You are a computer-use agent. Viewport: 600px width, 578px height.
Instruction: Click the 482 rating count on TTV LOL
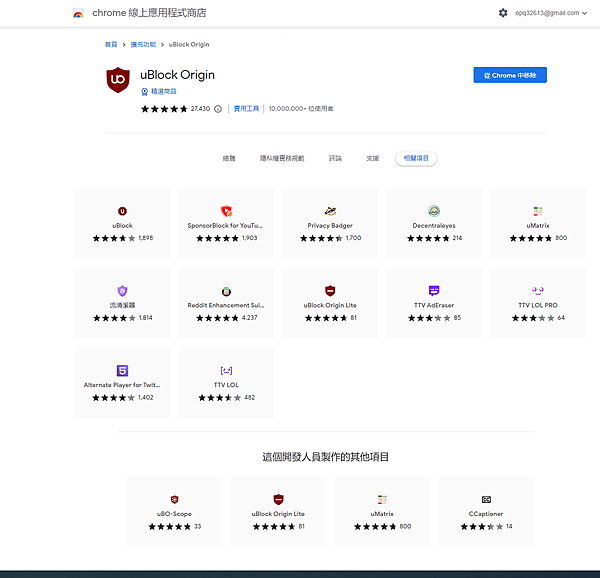click(249, 398)
